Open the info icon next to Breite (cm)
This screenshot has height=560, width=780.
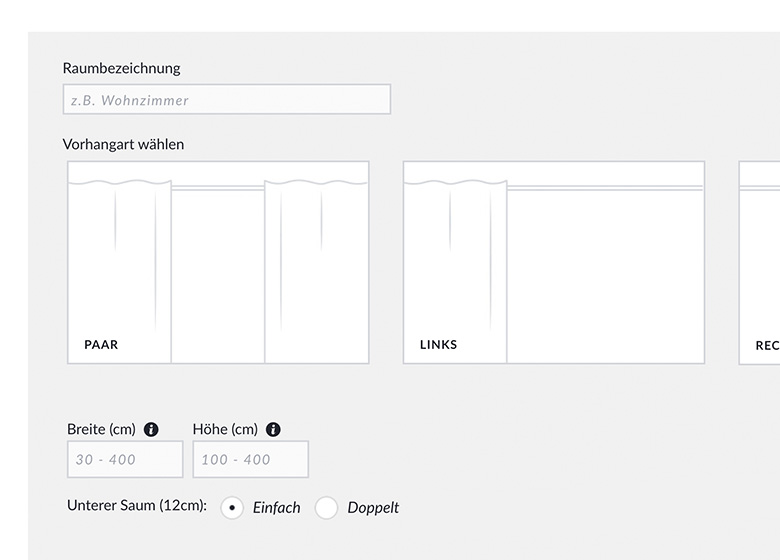click(x=151, y=429)
